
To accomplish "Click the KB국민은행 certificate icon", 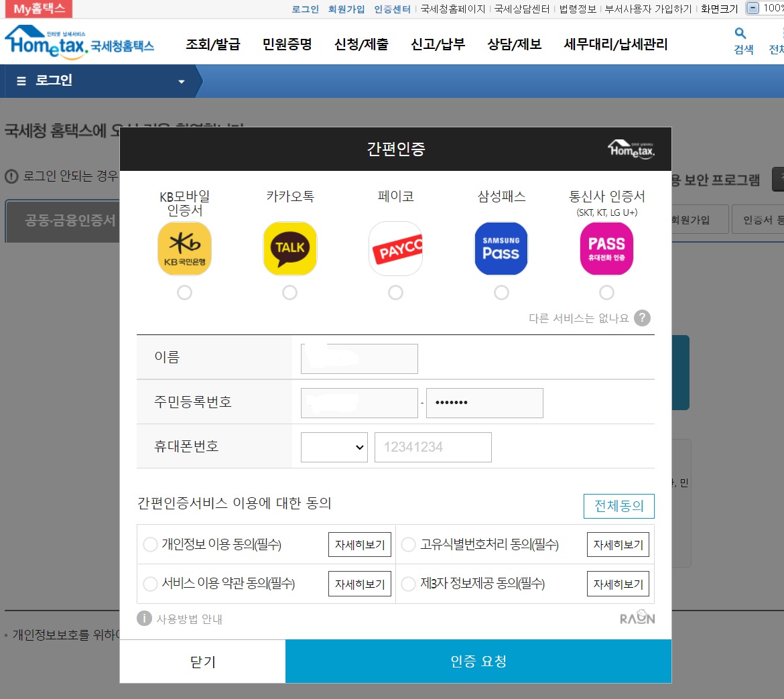I will tap(184, 249).
